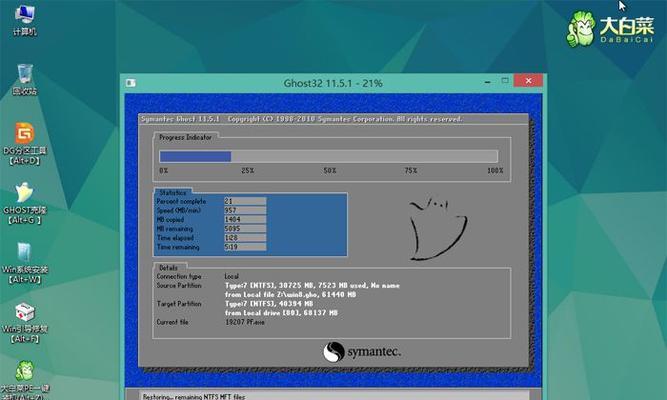Close the Ghost32 window
Viewport: 667px width, 400px height.
[528, 80]
